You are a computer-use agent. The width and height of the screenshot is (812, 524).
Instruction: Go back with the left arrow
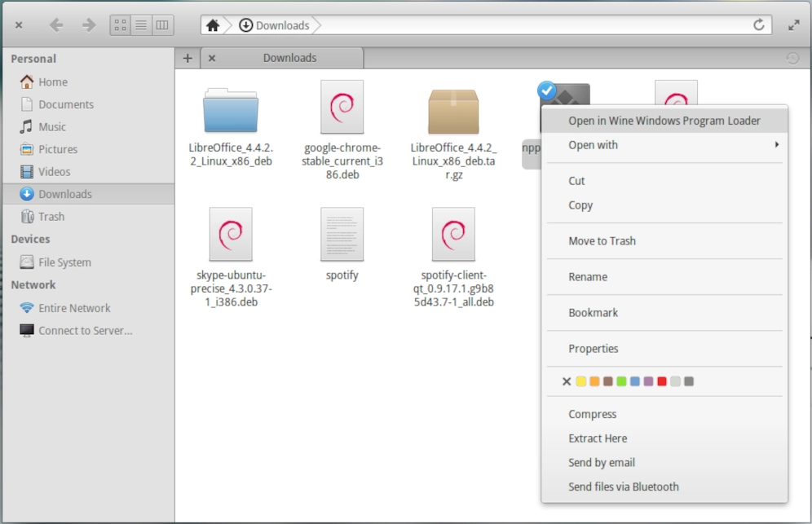(56, 24)
